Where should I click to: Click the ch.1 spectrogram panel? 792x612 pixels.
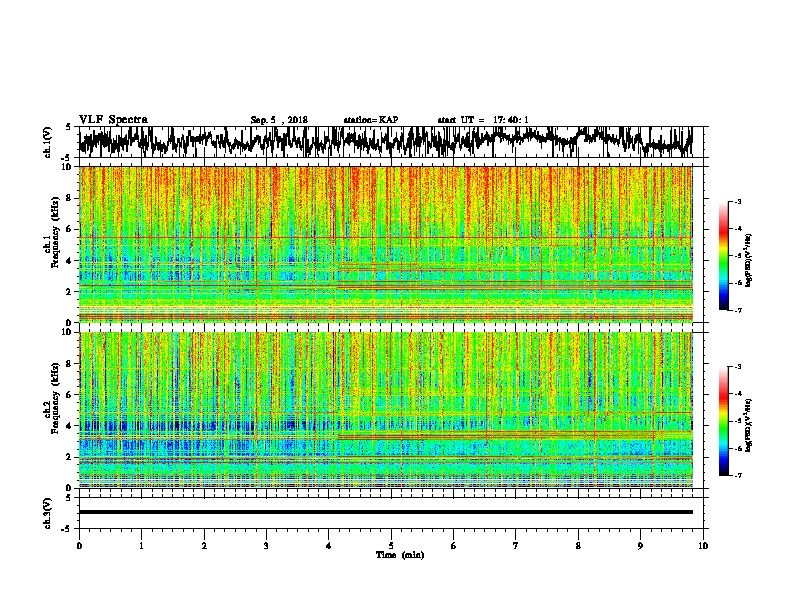385,244
